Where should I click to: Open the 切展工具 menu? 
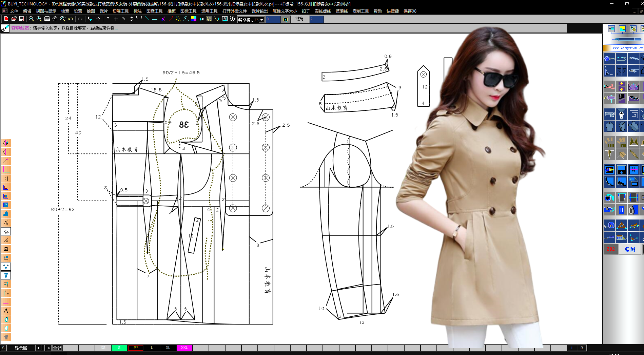tap(121, 11)
